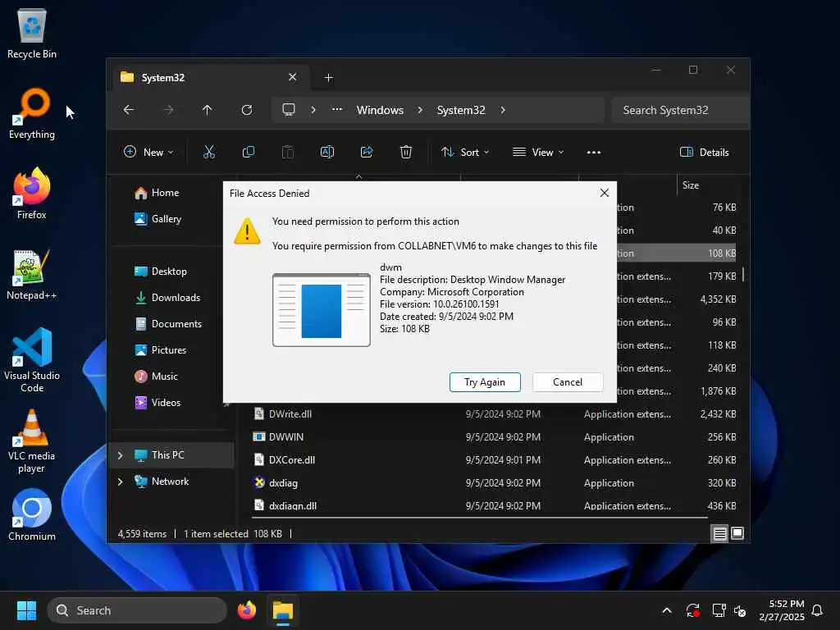
Task: Open Documents in navigation pane
Action: point(176,323)
